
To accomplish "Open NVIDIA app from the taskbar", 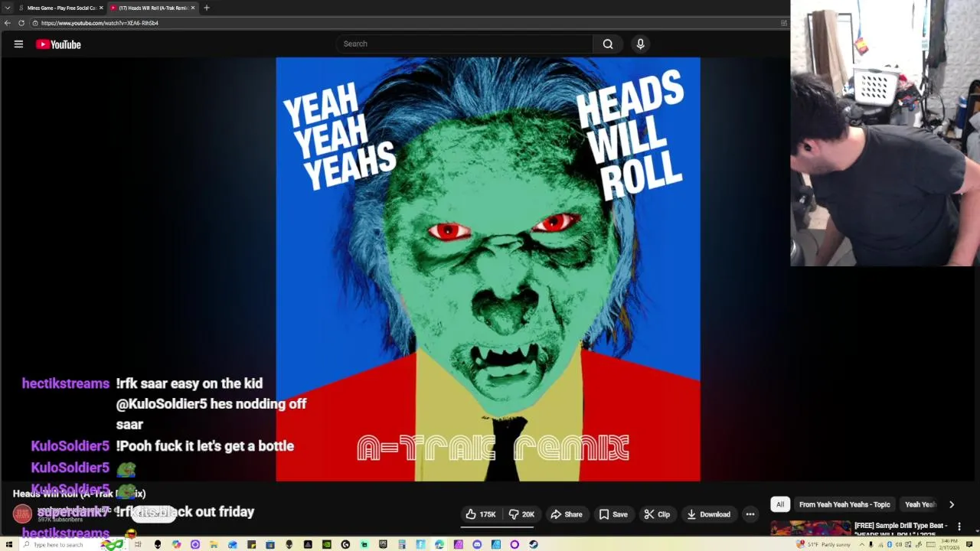I will tap(327, 544).
